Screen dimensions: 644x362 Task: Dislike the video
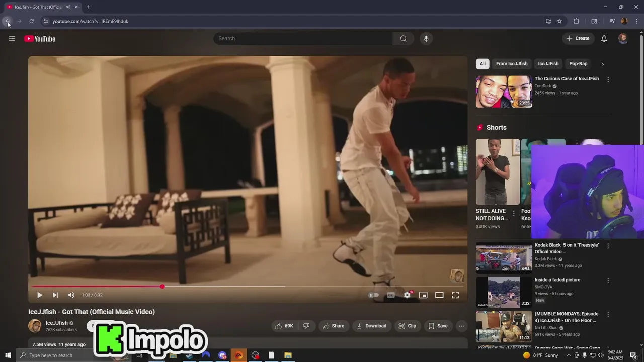point(306,326)
